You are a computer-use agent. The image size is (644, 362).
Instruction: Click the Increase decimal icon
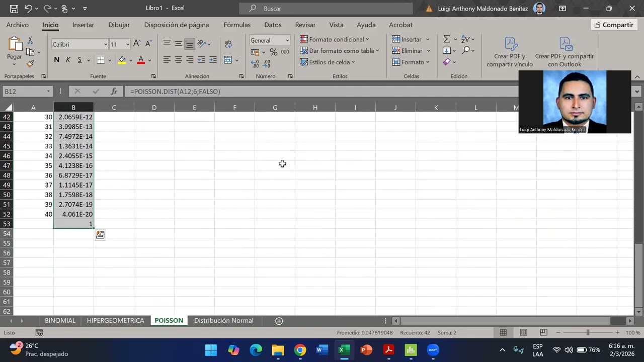255,64
